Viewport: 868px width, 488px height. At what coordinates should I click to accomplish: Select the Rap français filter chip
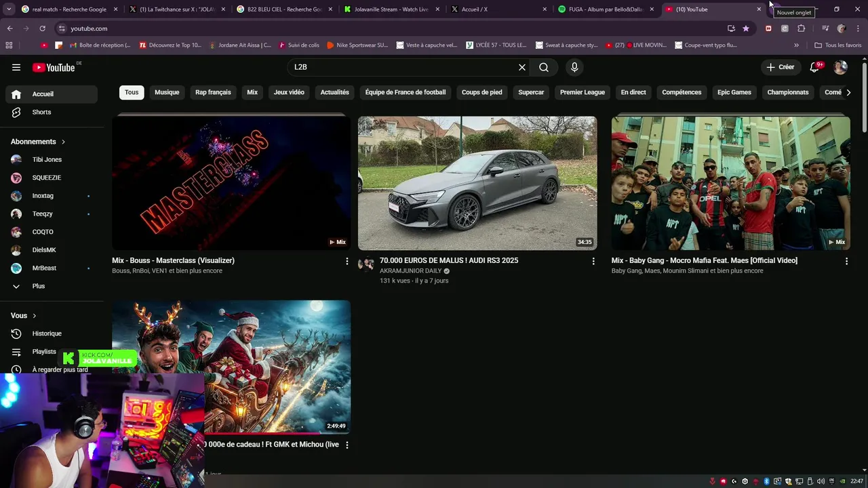click(x=213, y=92)
